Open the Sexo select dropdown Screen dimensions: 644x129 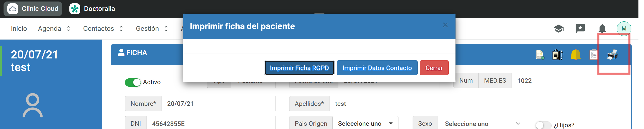tap(479, 124)
